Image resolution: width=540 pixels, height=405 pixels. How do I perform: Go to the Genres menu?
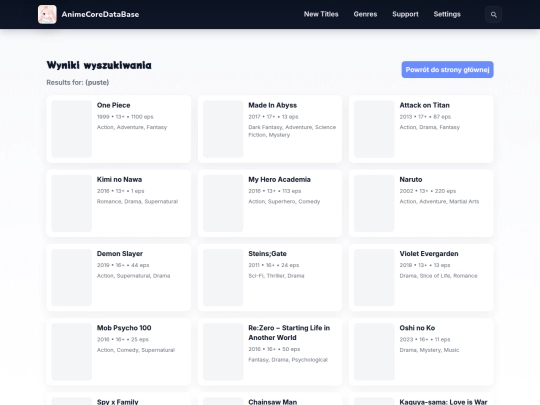click(365, 14)
